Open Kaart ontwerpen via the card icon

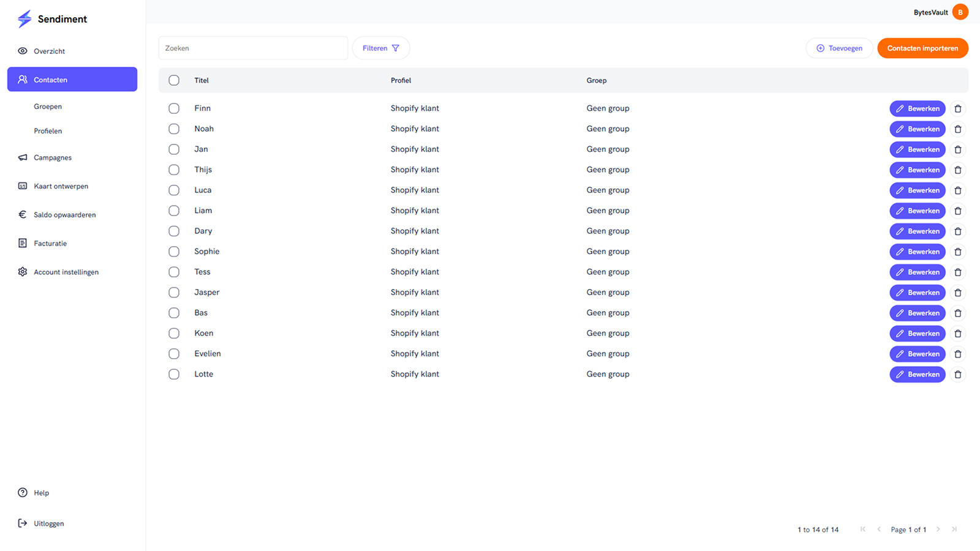[x=23, y=186]
